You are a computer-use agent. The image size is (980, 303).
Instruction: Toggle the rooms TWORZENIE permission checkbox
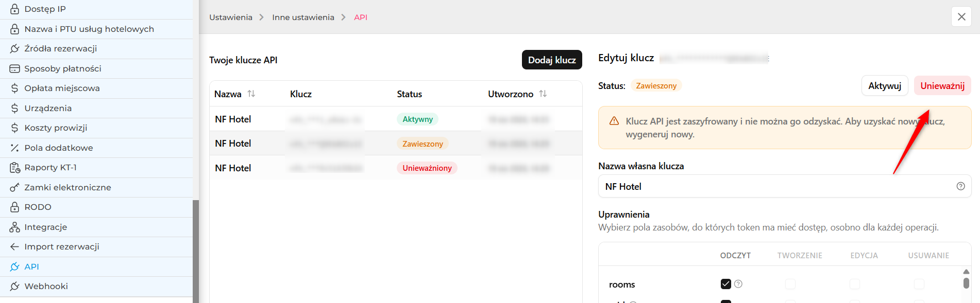(x=790, y=284)
